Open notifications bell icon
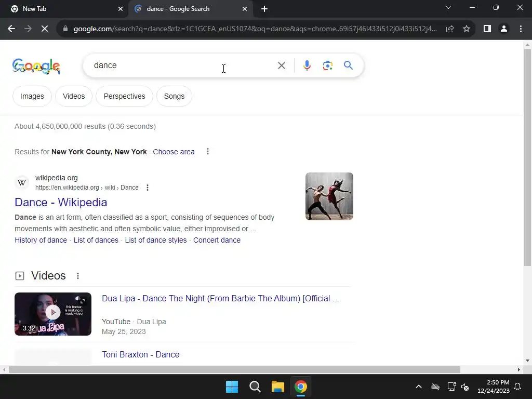This screenshot has width=532, height=399. coord(518,387)
